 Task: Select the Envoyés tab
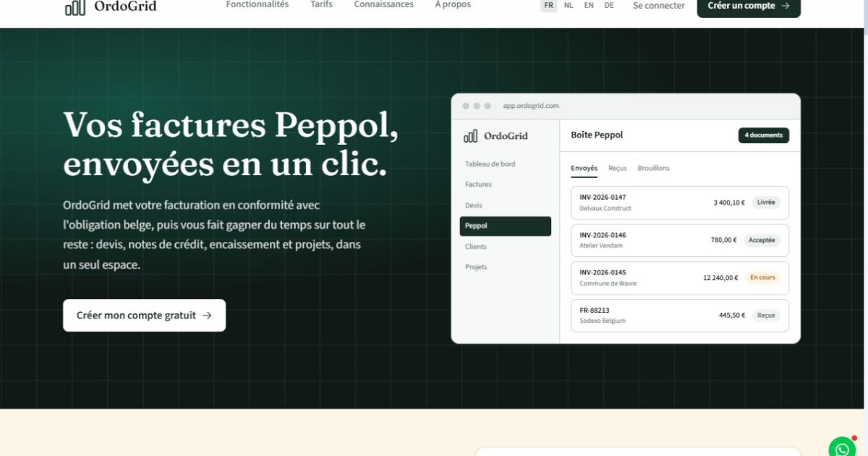tap(584, 169)
